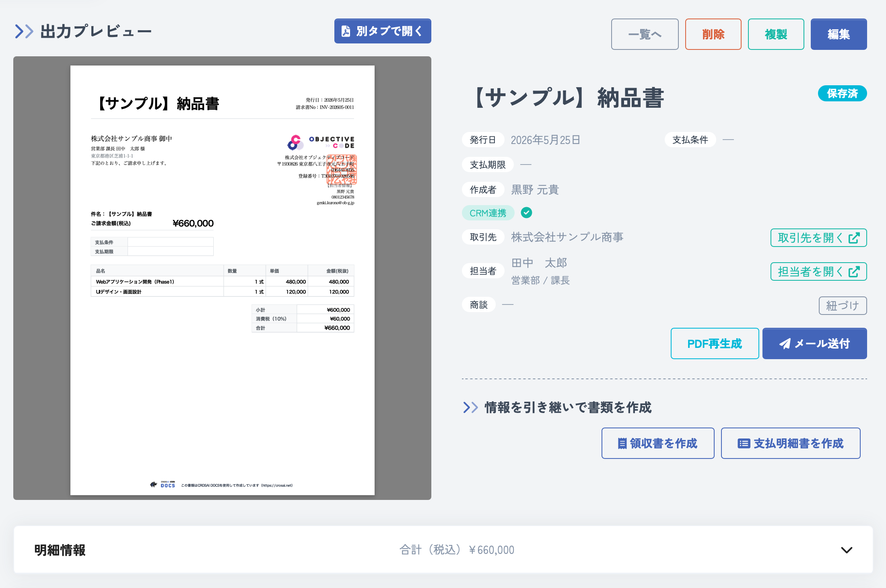Click the contact name 田中 太郎
The height and width of the screenshot is (588, 886).
[539, 263]
